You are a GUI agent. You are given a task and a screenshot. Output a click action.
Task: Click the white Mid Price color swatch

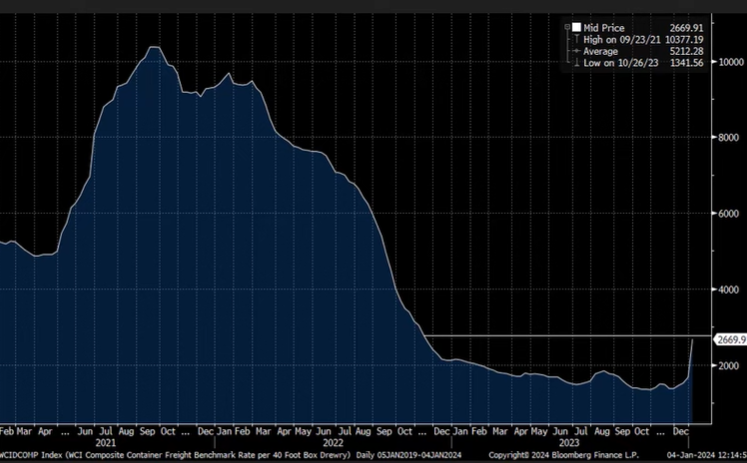[576, 28]
